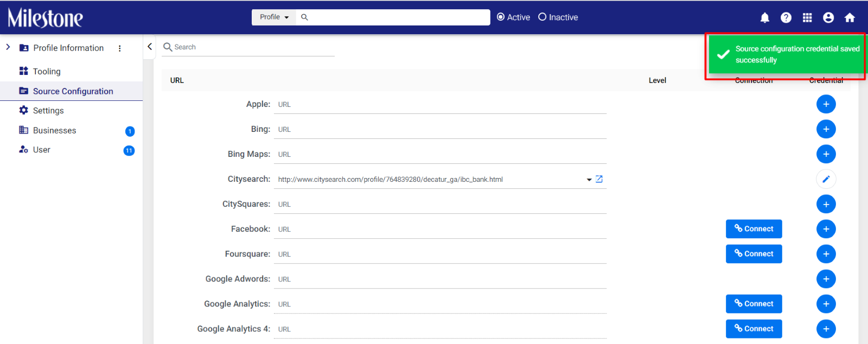Go to home via house icon
This screenshot has width=868, height=344.
[850, 18]
